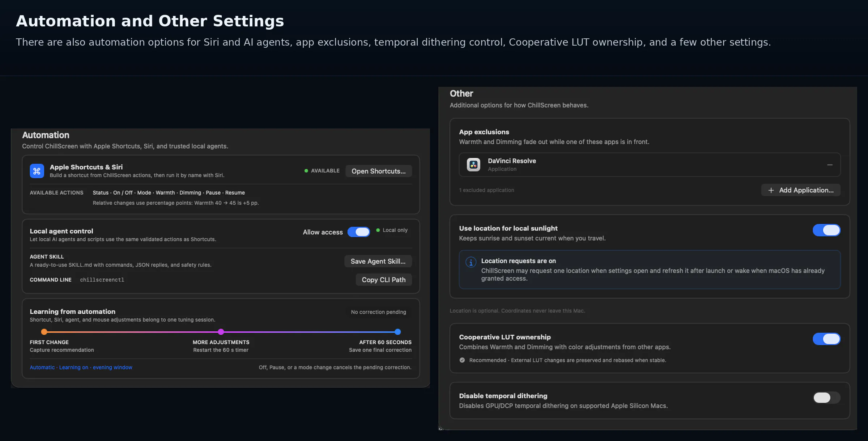The height and width of the screenshot is (441, 868).
Task: Click the Location is optional footnote
Action: point(517,311)
